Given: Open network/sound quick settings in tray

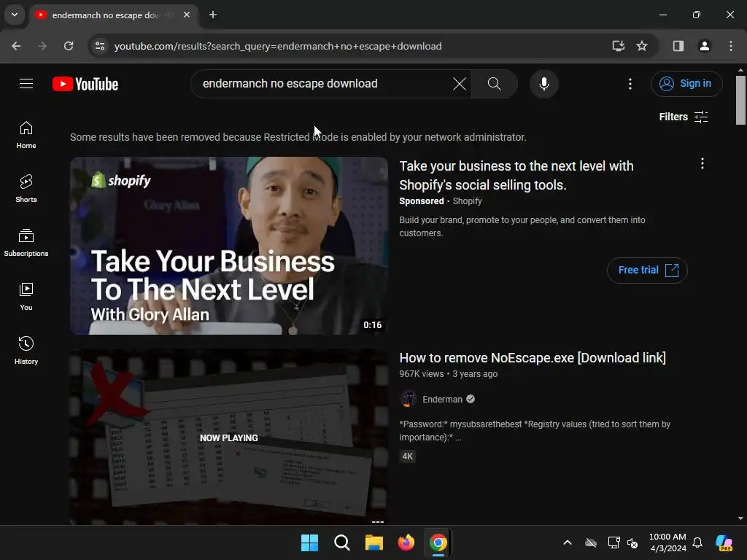Looking at the screenshot, I should pos(623,542).
